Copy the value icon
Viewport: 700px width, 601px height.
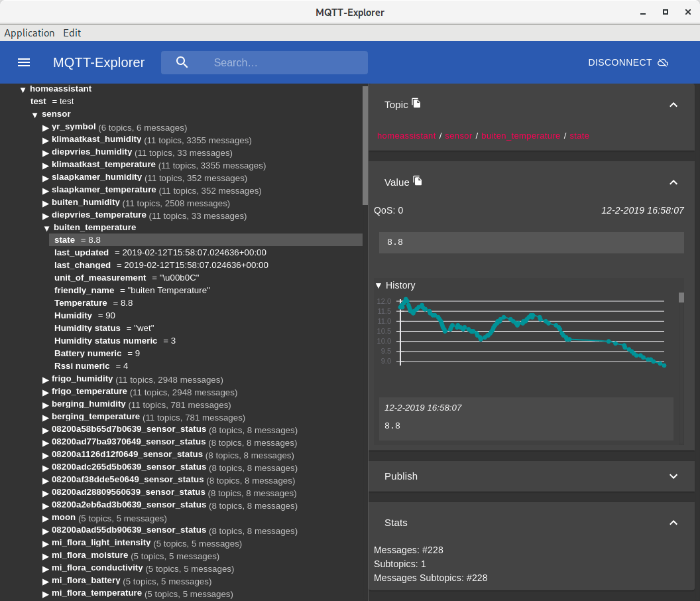(418, 180)
